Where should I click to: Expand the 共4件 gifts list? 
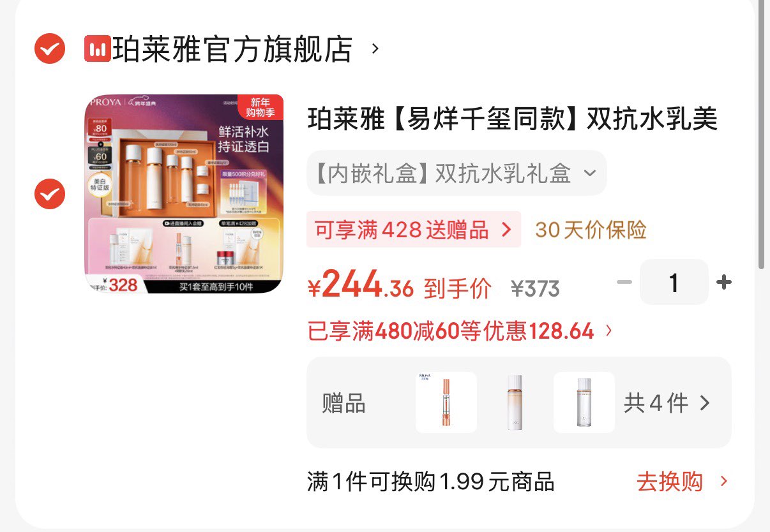pos(667,403)
